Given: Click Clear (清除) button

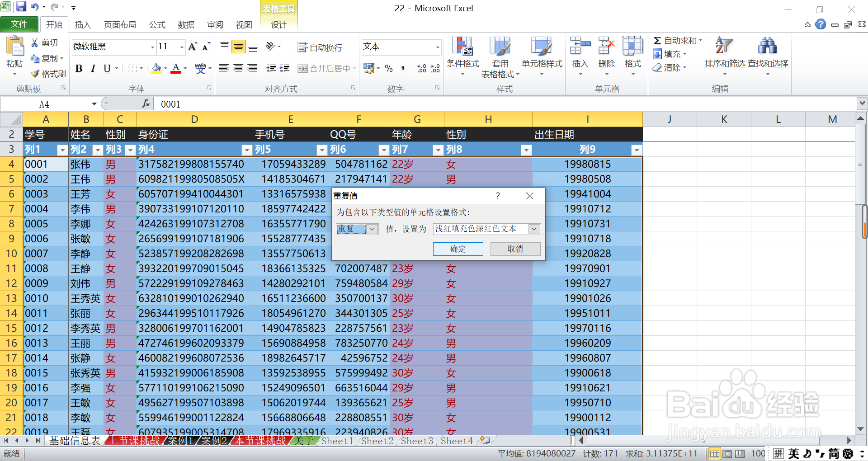Looking at the screenshot, I should 670,68.
